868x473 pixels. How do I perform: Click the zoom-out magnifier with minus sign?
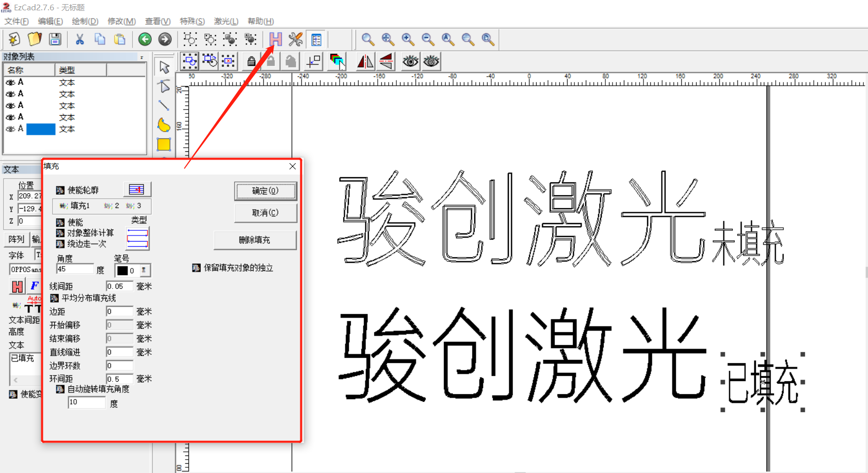click(x=428, y=39)
